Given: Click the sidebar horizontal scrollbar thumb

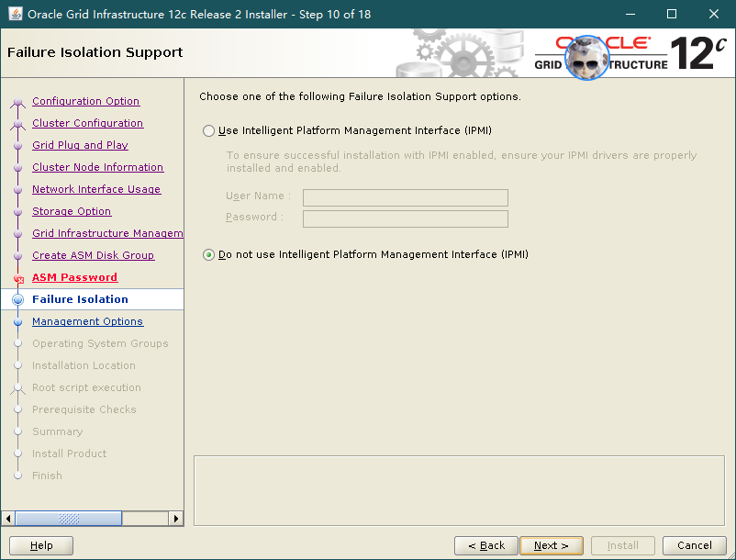Looking at the screenshot, I should pyautogui.click(x=69, y=519).
